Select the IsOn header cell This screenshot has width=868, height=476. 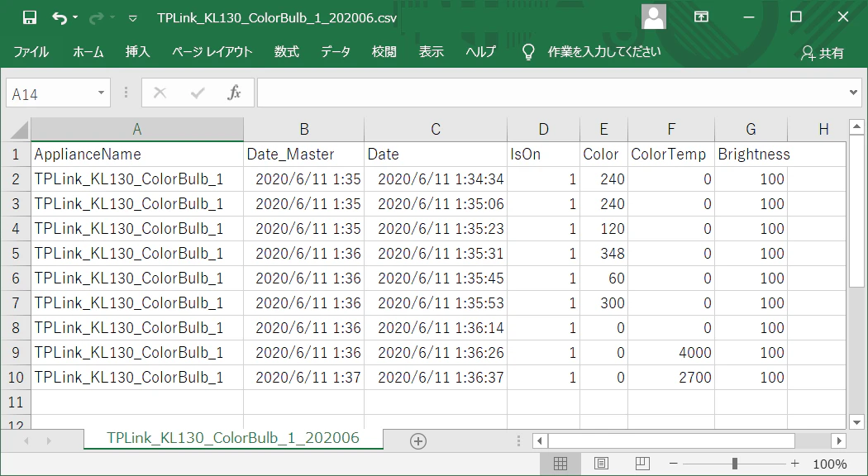tap(543, 154)
